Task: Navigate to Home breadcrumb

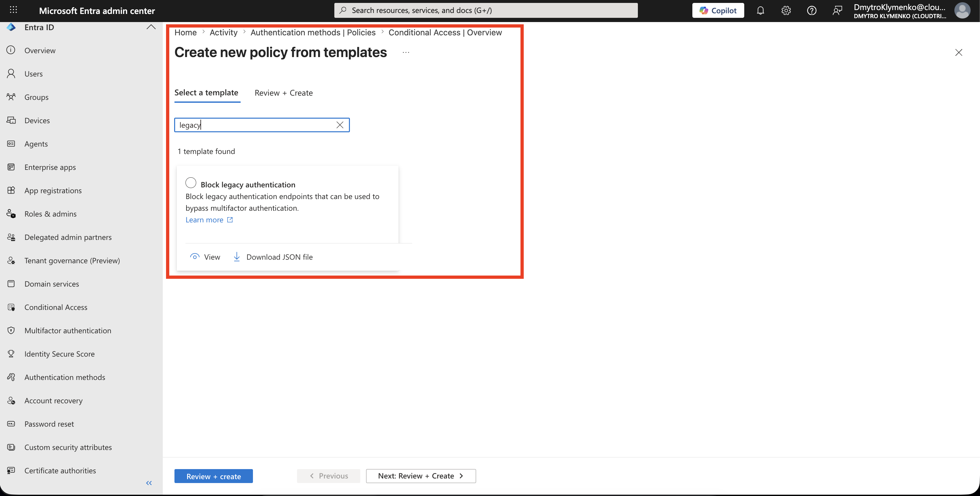Action: 185,32
